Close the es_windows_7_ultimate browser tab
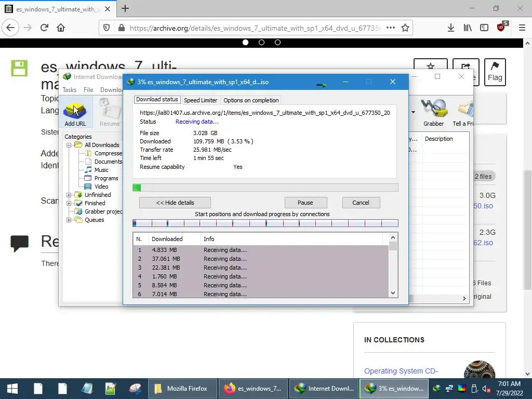532x399 pixels. tap(108, 9)
